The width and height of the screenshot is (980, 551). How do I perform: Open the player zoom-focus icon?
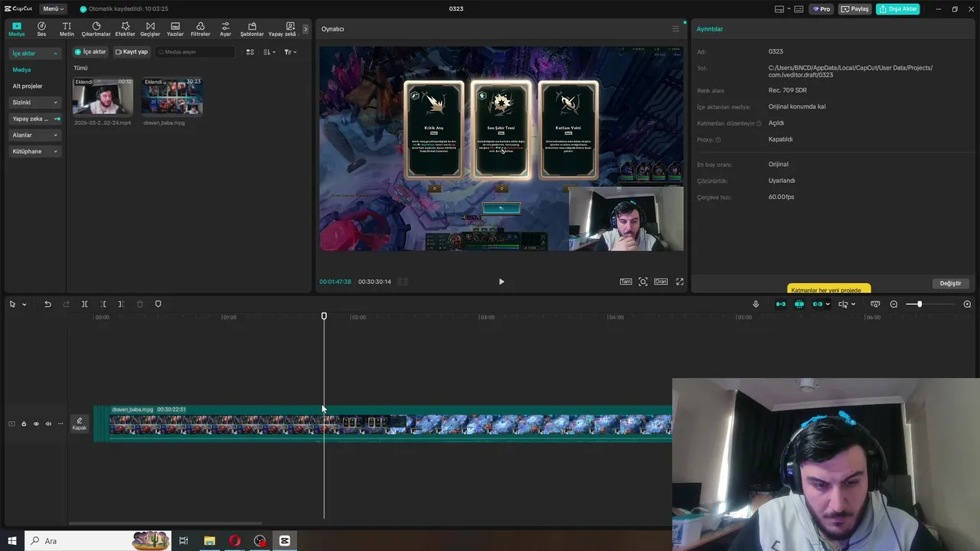[x=643, y=282]
